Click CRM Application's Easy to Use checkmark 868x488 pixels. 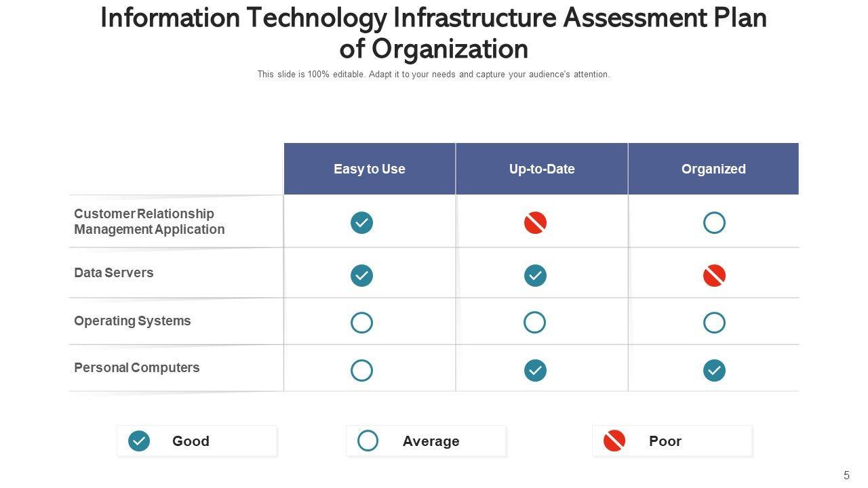click(x=361, y=222)
